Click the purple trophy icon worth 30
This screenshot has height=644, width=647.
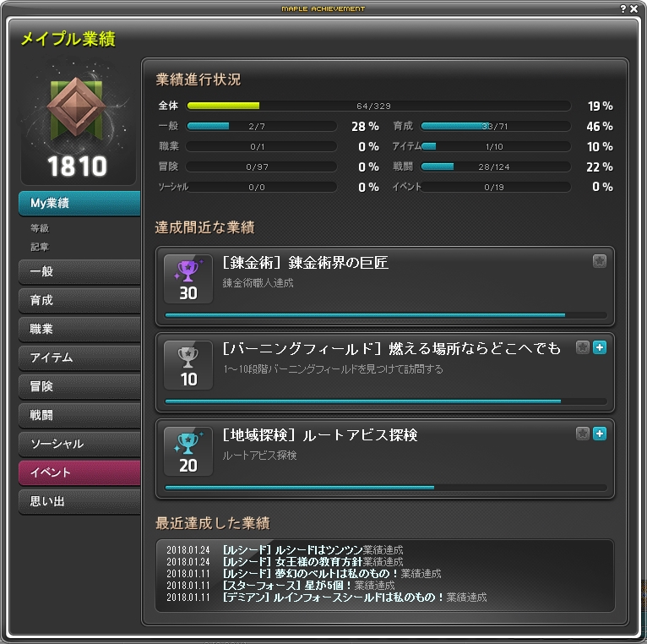[188, 279]
